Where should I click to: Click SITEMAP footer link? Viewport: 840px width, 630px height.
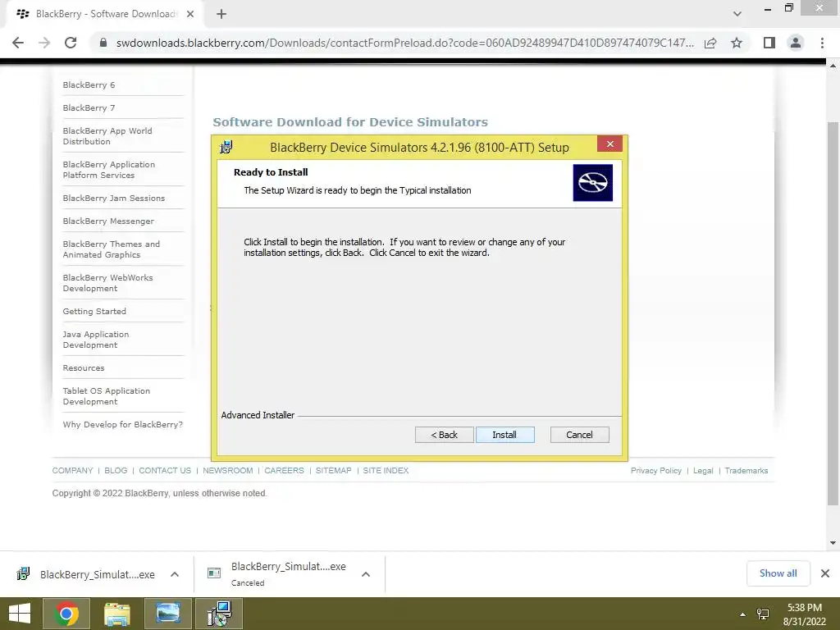pyautogui.click(x=333, y=470)
